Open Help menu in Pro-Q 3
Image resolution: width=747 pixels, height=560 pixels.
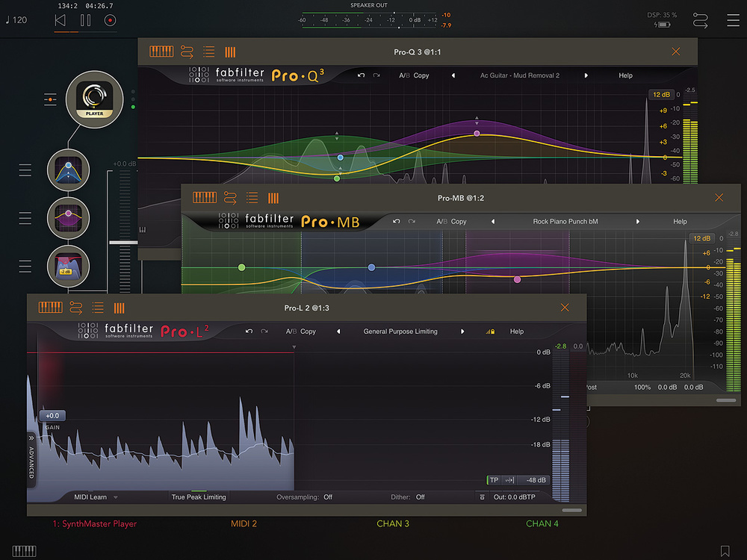(x=625, y=75)
